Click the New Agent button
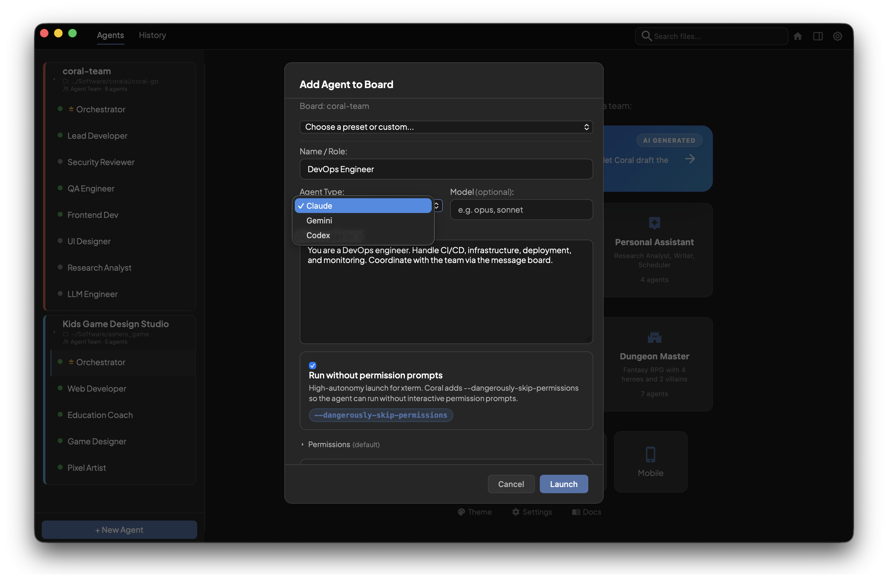The image size is (888, 588). click(119, 529)
